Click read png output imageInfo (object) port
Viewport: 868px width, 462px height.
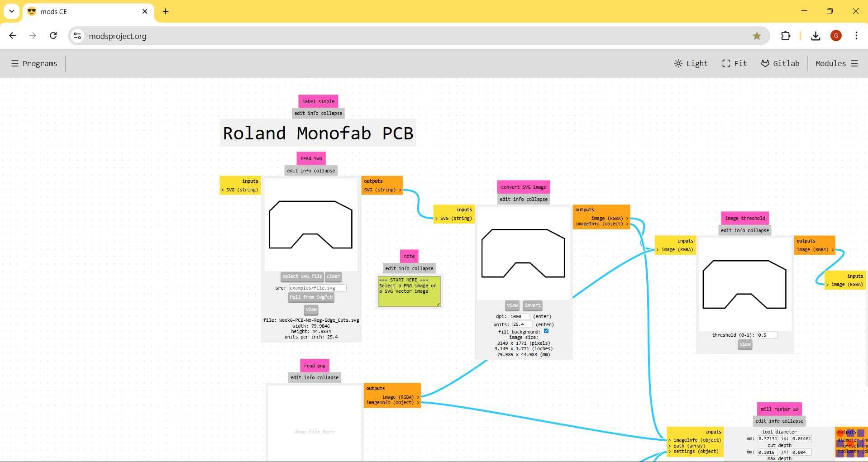point(393,403)
